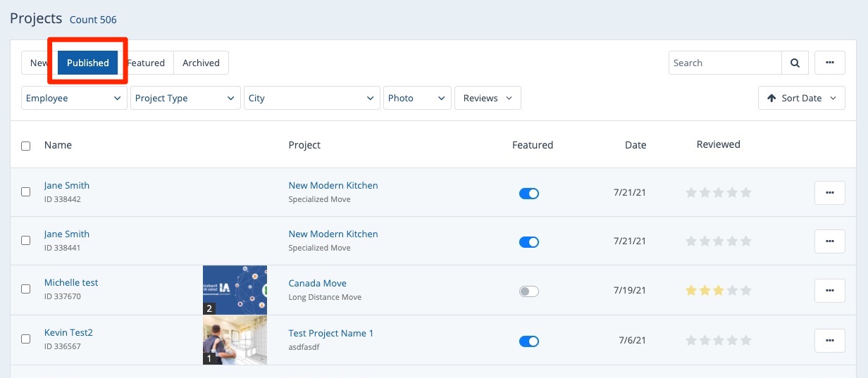Screen dimensions: 868x378
Task: Open row actions for Kevin Test2
Action: 829,341
